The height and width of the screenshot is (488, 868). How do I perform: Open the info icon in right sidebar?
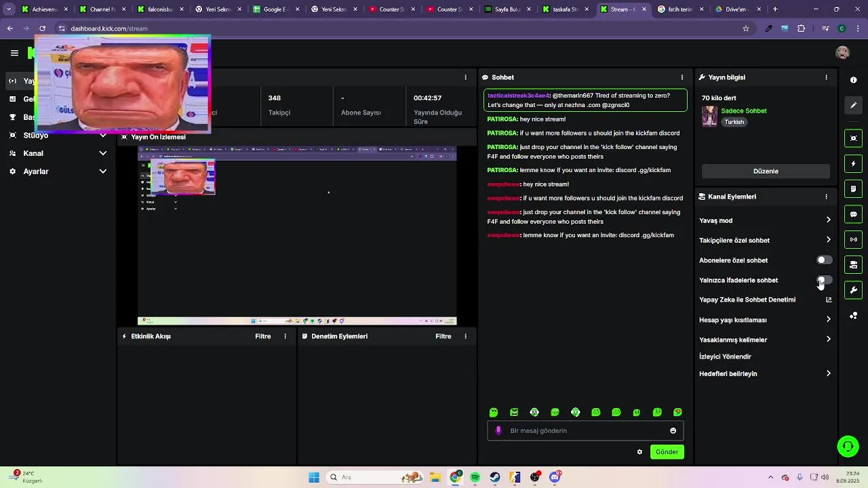pos(853,80)
